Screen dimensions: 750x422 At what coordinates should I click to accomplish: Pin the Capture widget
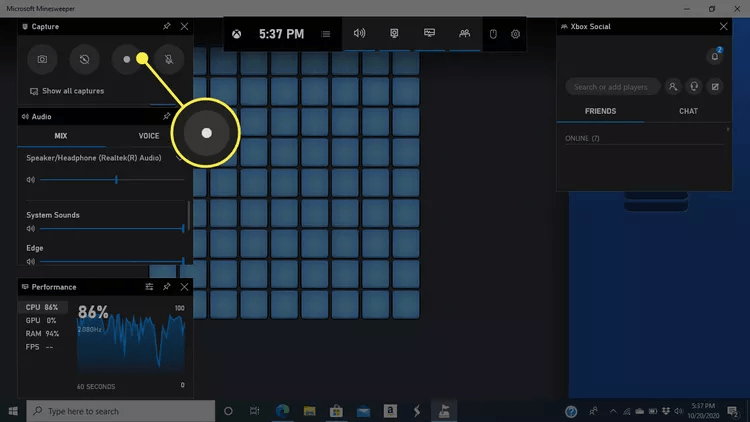click(x=166, y=27)
